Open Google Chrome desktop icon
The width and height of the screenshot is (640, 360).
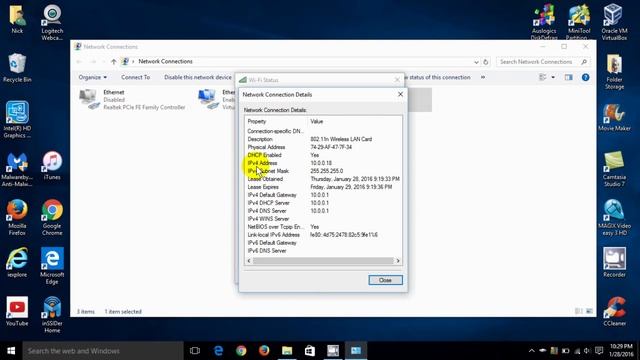pos(52,217)
